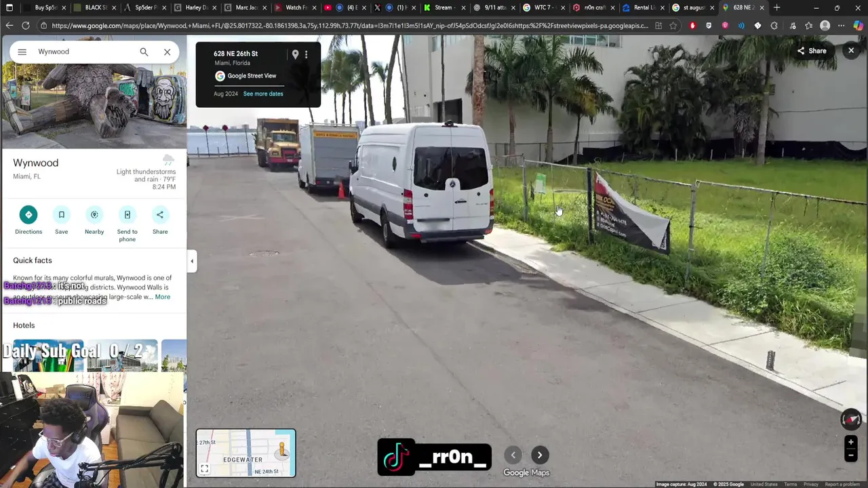
Task: Switch to the Stream tab
Action: (x=445, y=7)
